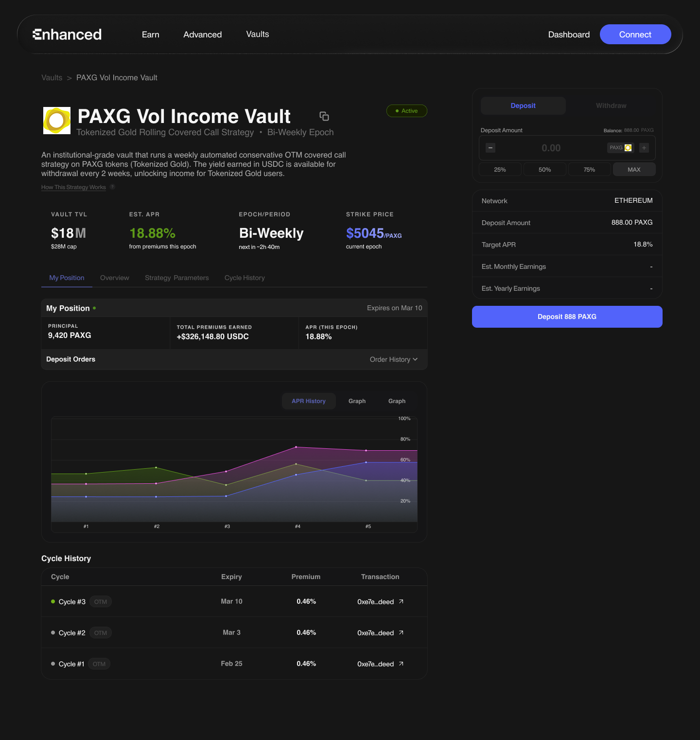Click help icon next to How This Strategy Works
This screenshot has width=700, height=740.
[112, 187]
